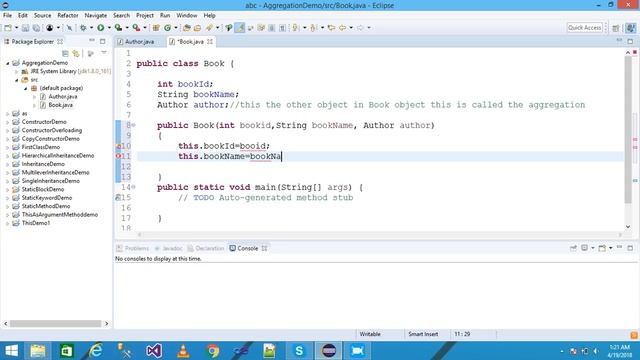Open the Back navigation history dropdown
The width and height of the screenshot is (640, 360).
[351, 28]
